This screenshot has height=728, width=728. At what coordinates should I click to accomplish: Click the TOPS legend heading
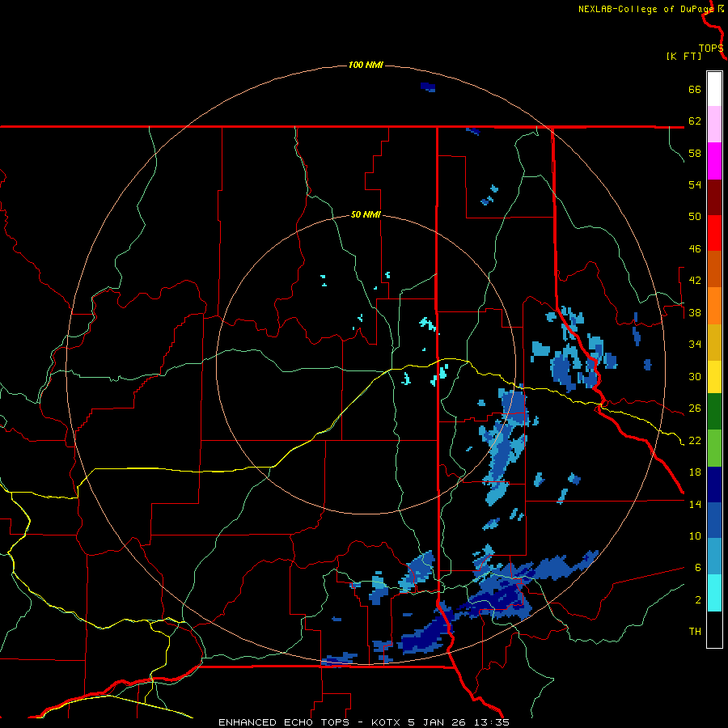point(711,49)
